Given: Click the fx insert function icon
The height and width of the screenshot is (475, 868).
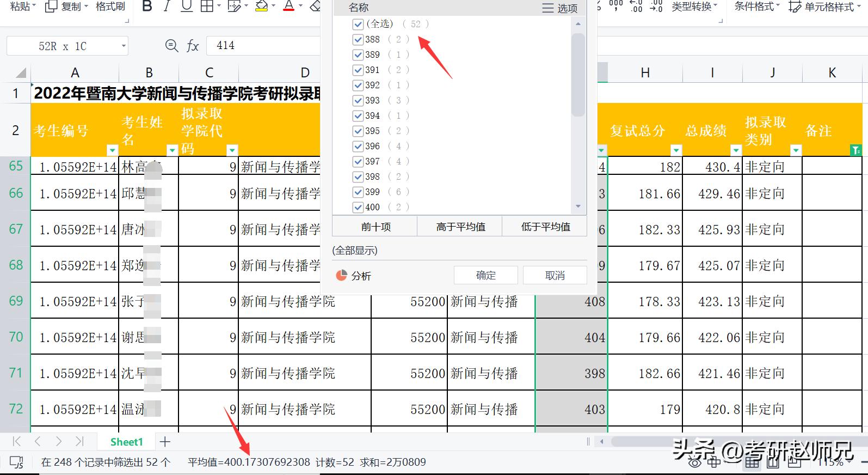Looking at the screenshot, I should pos(193,46).
